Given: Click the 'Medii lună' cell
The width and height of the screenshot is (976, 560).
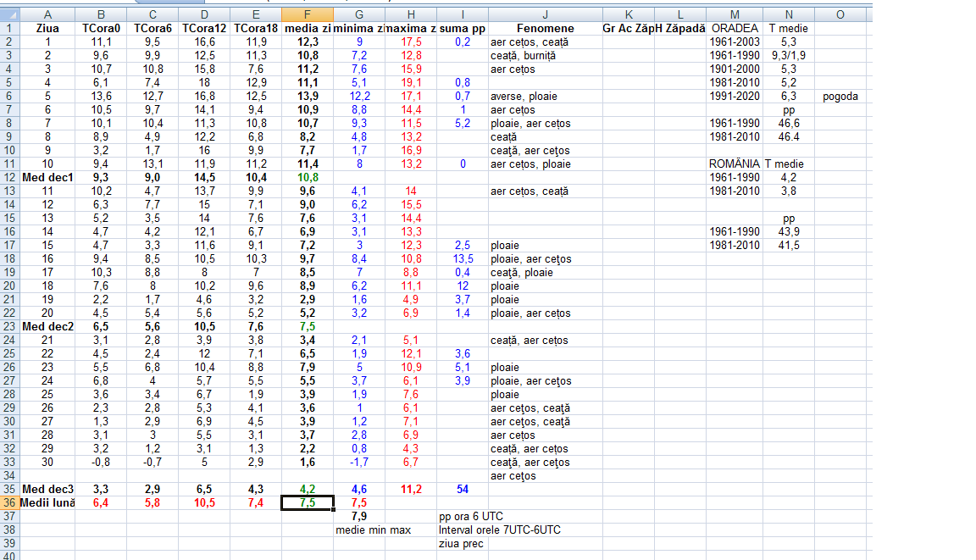Looking at the screenshot, I should pyautogui.click(x=47, y=502).
